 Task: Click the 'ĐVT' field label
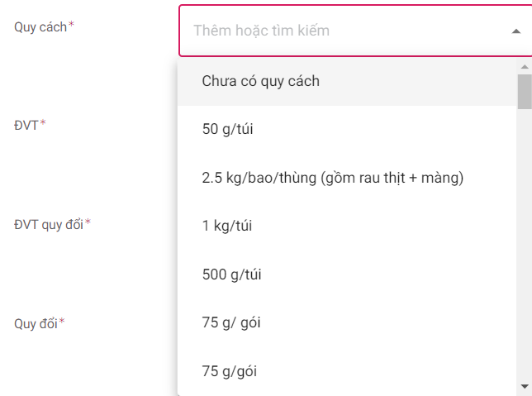26,125
